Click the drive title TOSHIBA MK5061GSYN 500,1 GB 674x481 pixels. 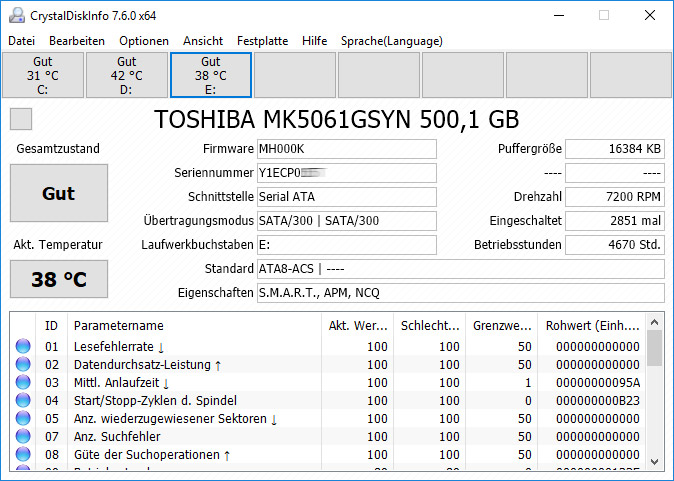[x=337, y=119]
